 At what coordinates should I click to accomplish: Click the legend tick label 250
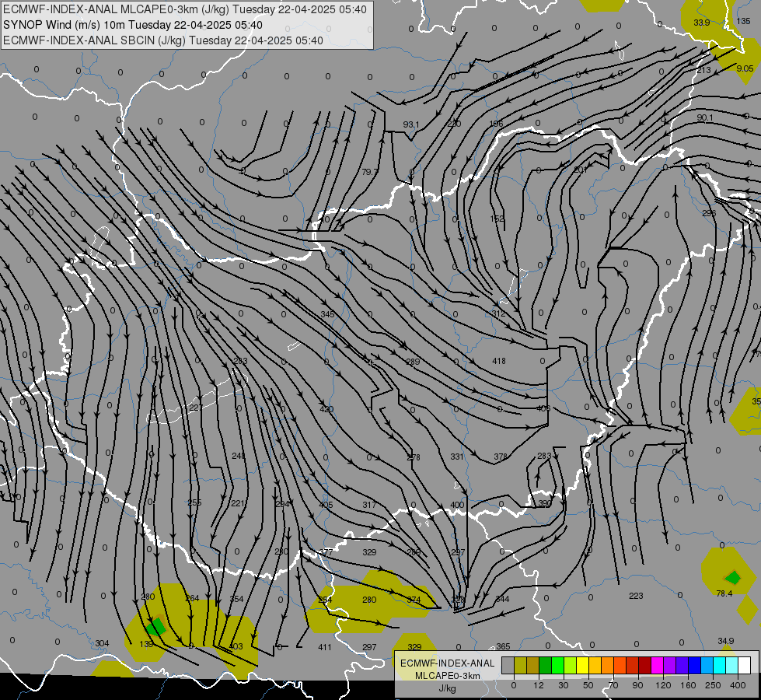coord(713,685)
